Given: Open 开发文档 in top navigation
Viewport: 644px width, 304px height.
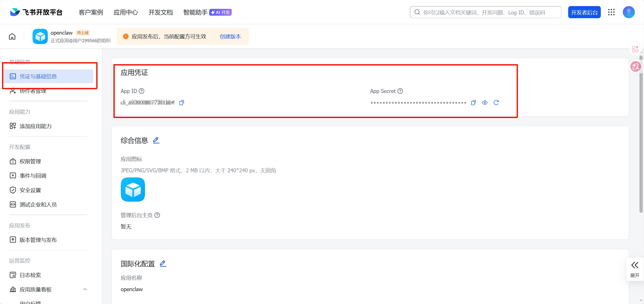Looking at the screenshot, I should click(x=160, y=12).
